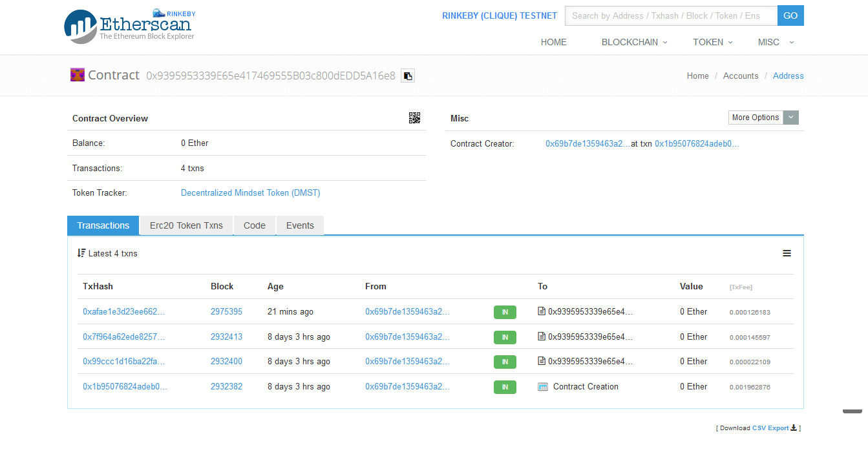The height and width of the screenshot is (476, 868).
Task: Click contract file icon in row 0x7f964a62ede8257
Action: 542,336
